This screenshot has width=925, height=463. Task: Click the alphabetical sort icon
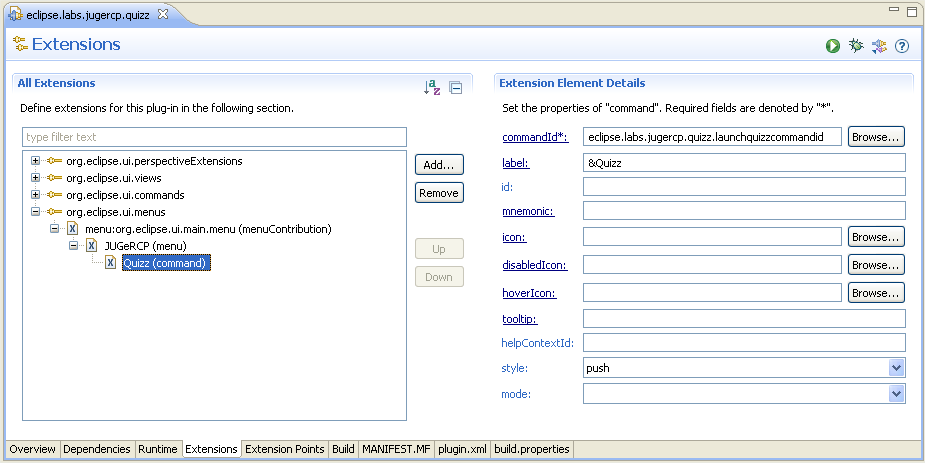pyautogui.click(x=432, y=88)
